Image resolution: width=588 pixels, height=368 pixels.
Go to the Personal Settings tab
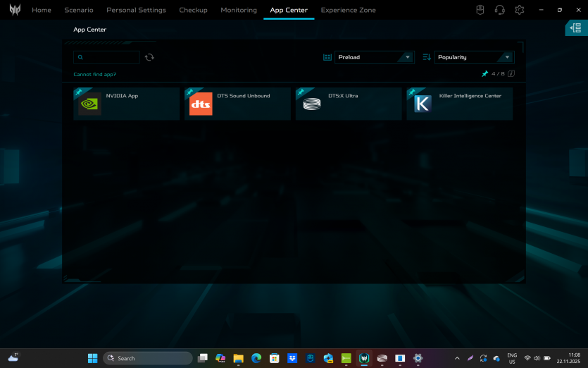136,11
